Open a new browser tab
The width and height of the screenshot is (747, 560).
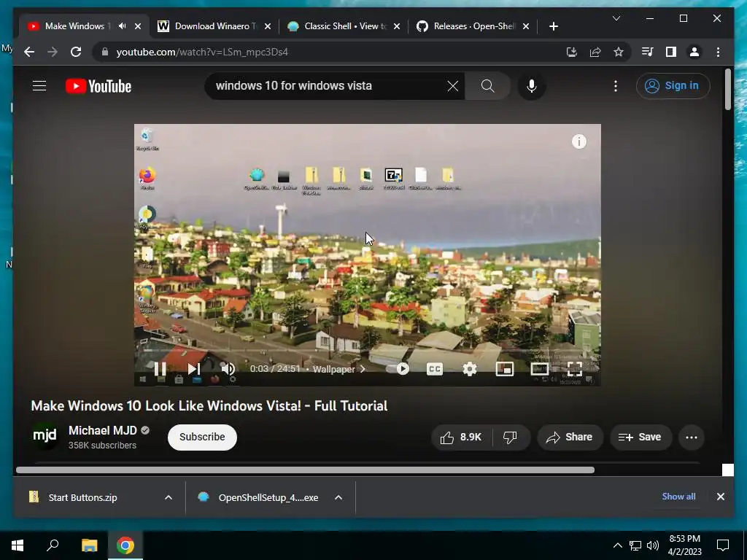pyautogui.click(x=553, y=26)
